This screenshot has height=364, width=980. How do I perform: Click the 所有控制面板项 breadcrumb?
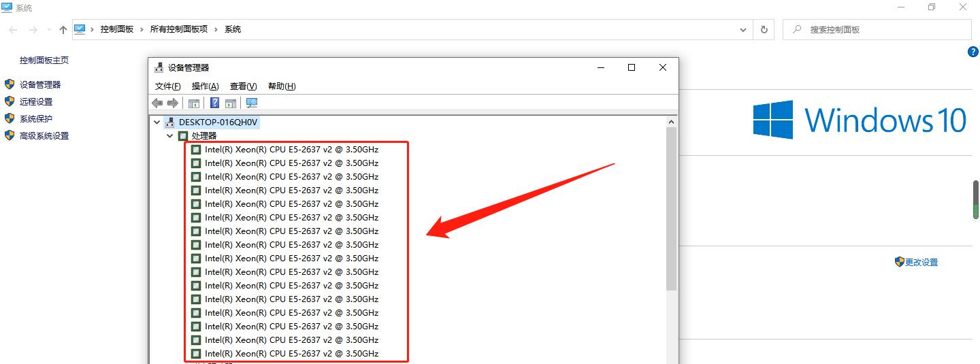click(x=179, y=29)
